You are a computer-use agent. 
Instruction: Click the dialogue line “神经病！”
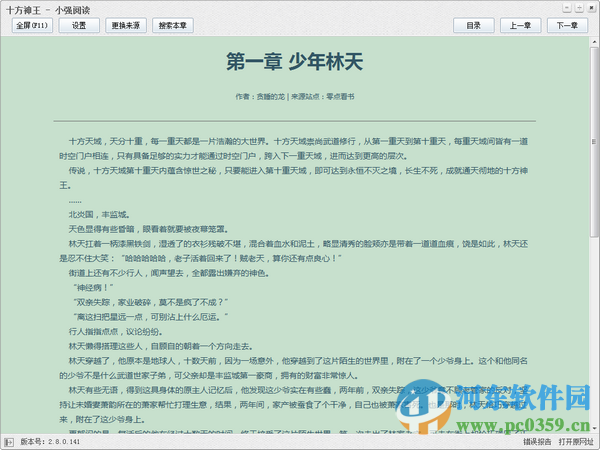coord(93,288)
